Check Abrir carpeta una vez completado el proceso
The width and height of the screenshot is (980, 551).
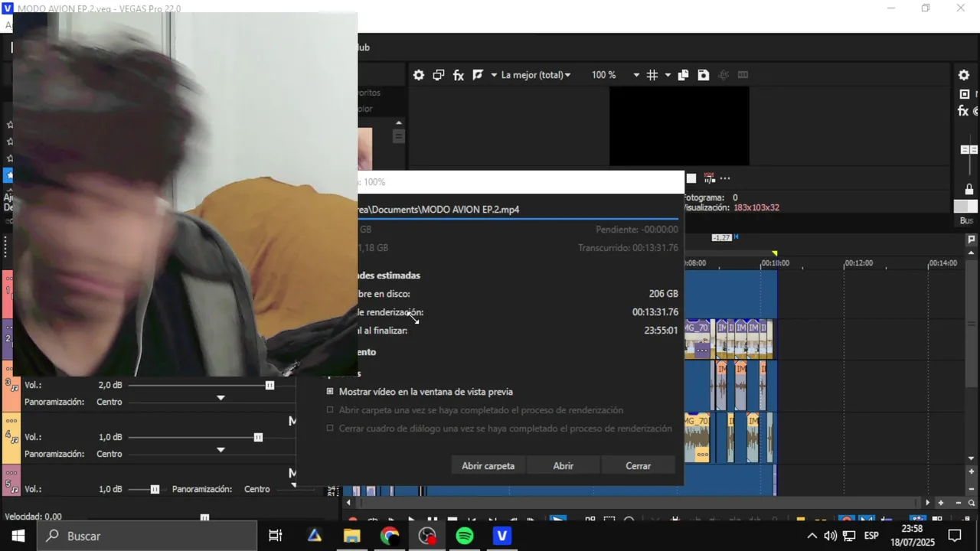330,410
